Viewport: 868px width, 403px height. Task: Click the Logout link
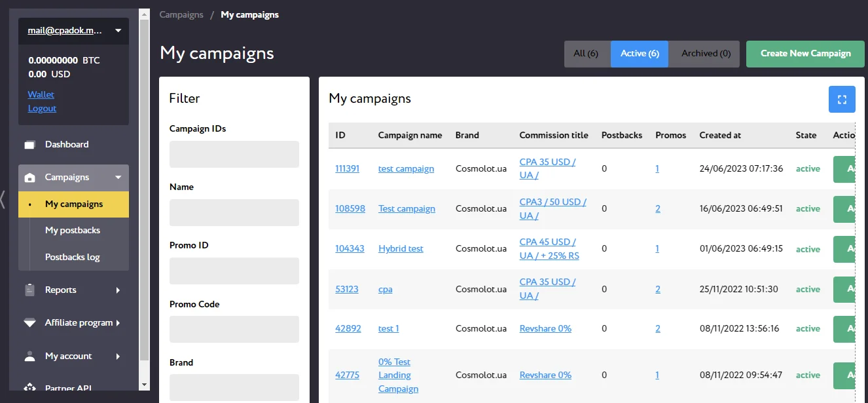(x=42, y=108)
